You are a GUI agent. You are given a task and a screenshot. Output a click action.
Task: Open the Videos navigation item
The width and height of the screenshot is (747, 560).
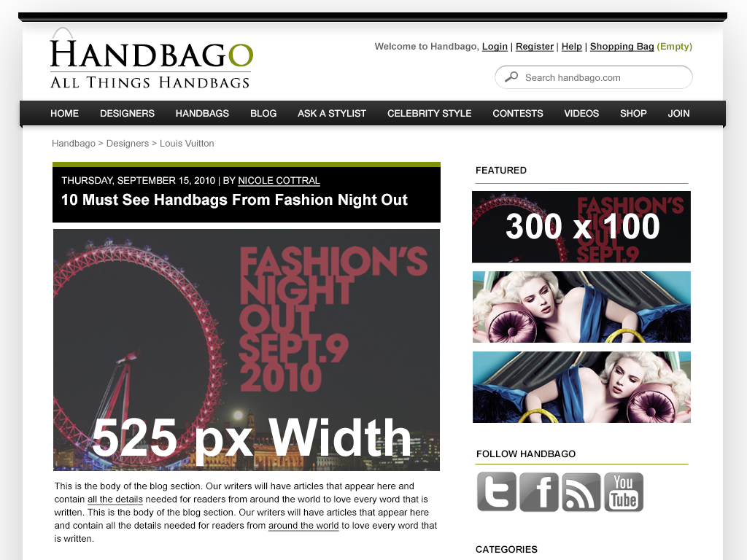pyautogui.click(x=581, y=113)
